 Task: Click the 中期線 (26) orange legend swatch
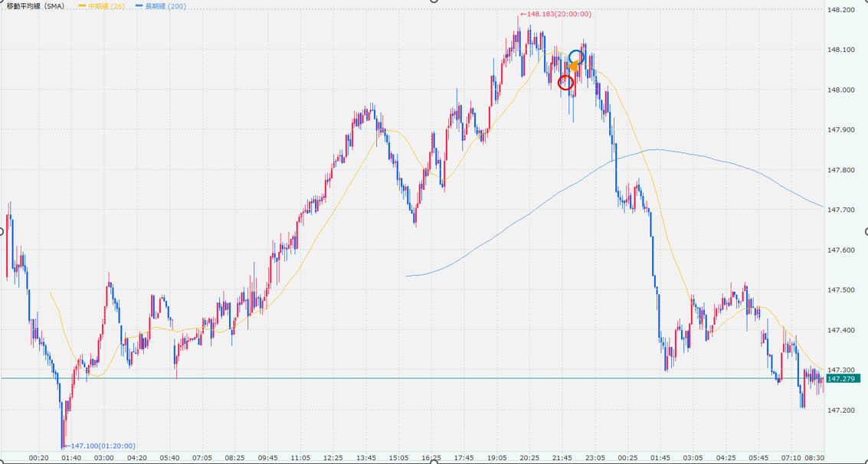pyautogui.click(x=82, y=6)
